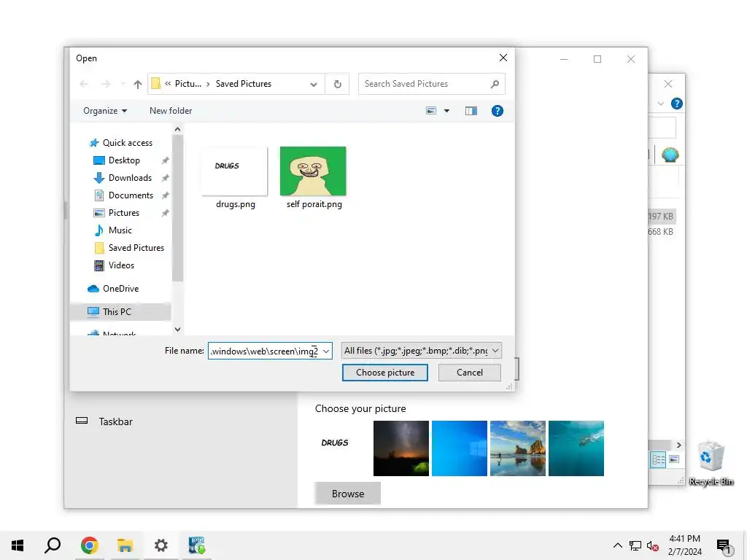This screenshot has height=560, width=747.
Task: Open Documents in navigation pane
Action: point(131,195)
